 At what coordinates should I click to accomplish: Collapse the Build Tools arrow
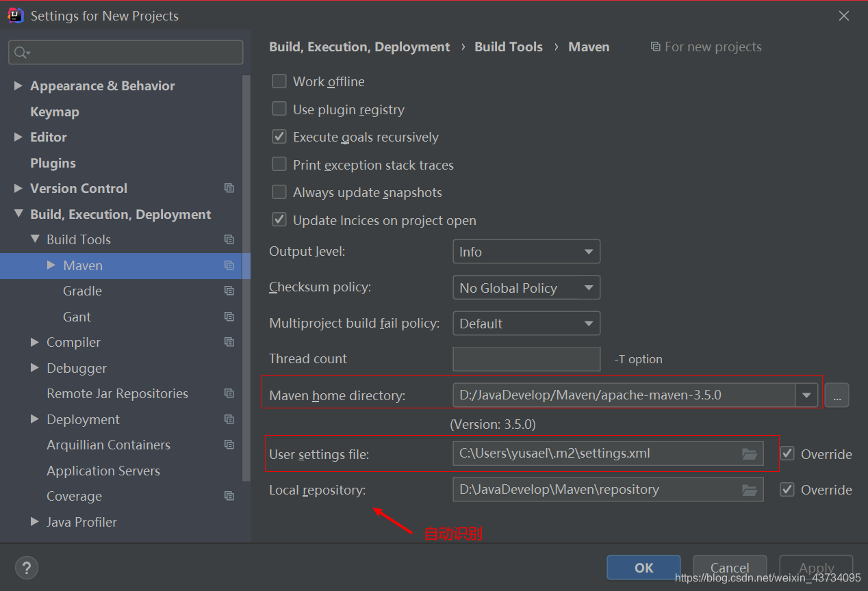pos(35,239)
